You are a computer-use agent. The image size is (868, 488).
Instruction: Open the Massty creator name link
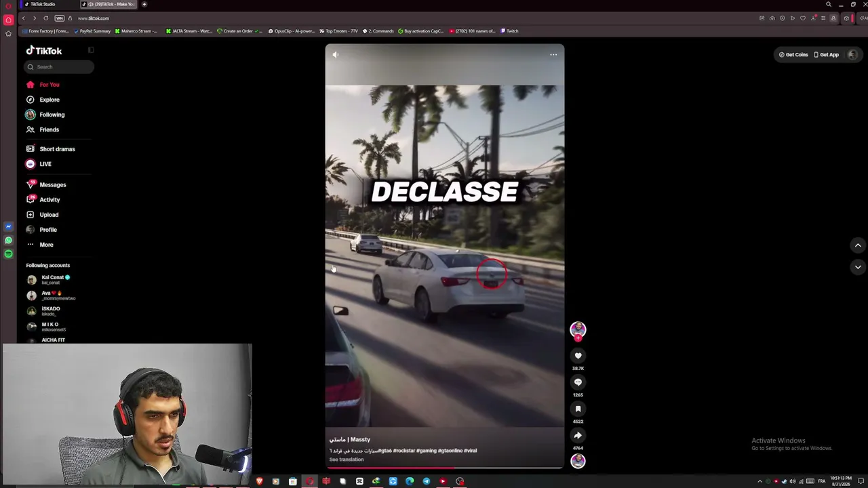[x=350, y=439]
